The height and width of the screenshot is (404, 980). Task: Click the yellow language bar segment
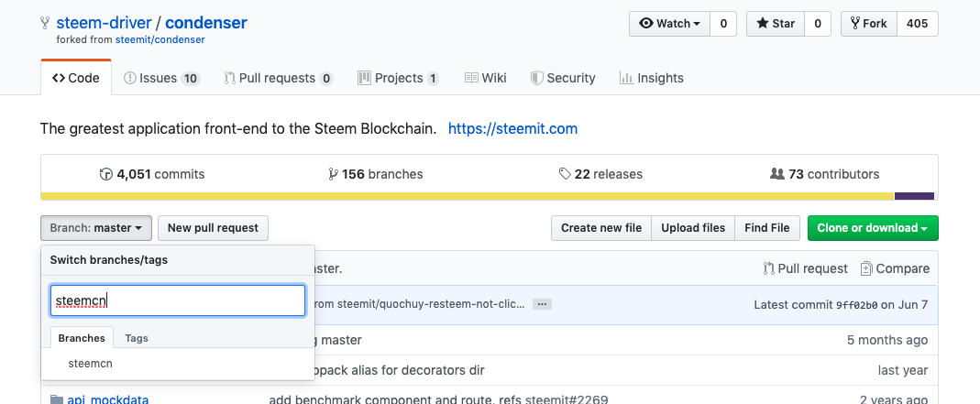pyautogui.click(x=468, y=196)
